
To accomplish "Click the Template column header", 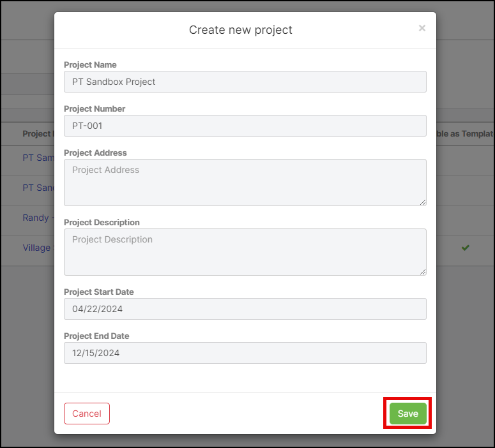I will coord(466,133).
